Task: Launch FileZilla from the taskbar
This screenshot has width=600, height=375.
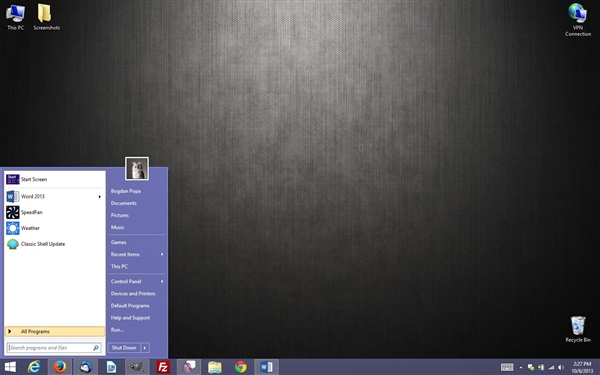Action: click(163, 367)
